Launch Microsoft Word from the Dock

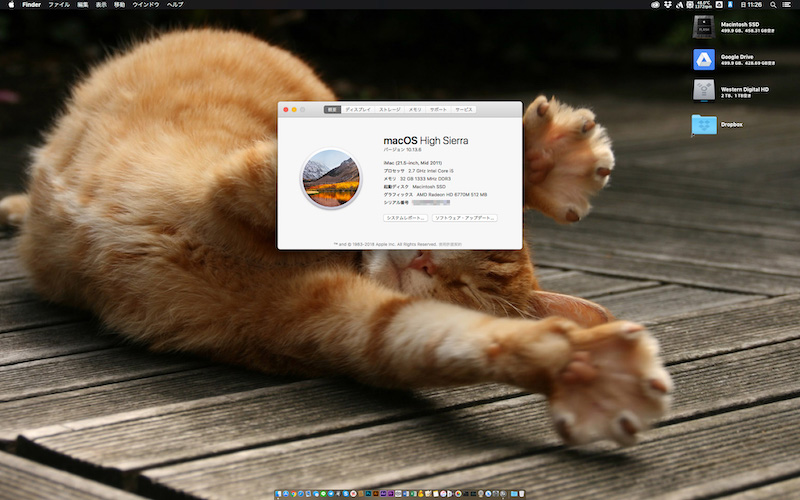point(406,494)
